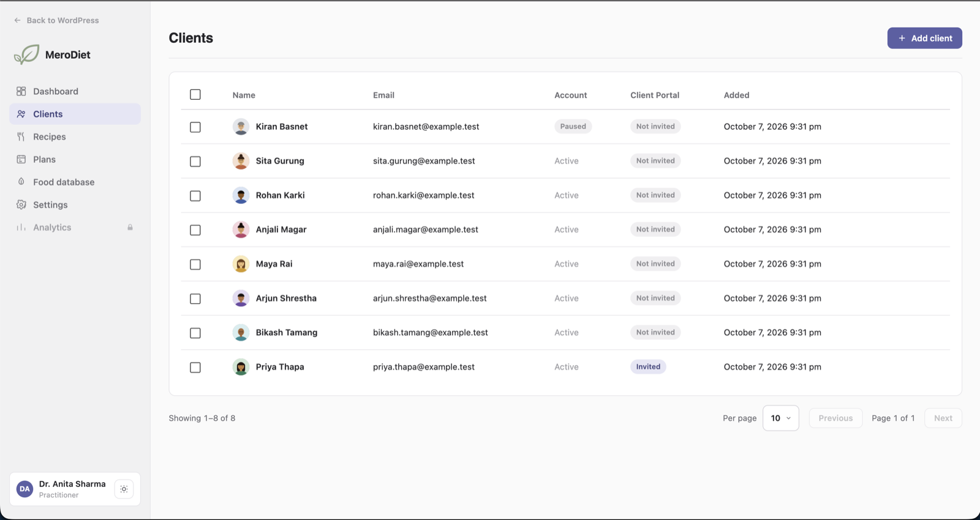Click the Settings gear icon in sidebar
The height and width of the screenshot is (520, 980).
21,205
